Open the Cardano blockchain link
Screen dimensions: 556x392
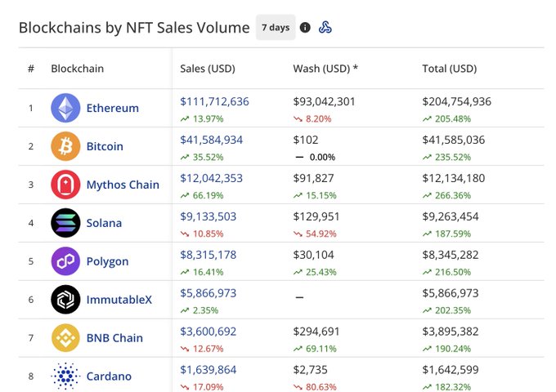pyautogui.click(x=109, y=376)
